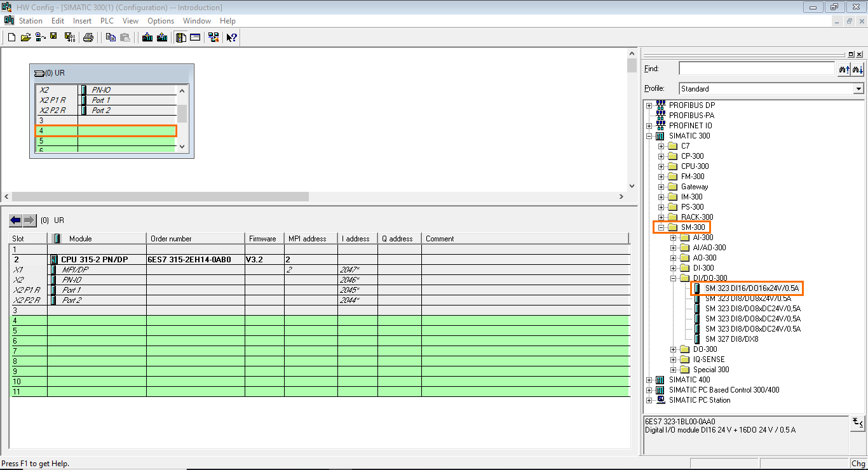Click the Save and Compile icon

[69, 37]
